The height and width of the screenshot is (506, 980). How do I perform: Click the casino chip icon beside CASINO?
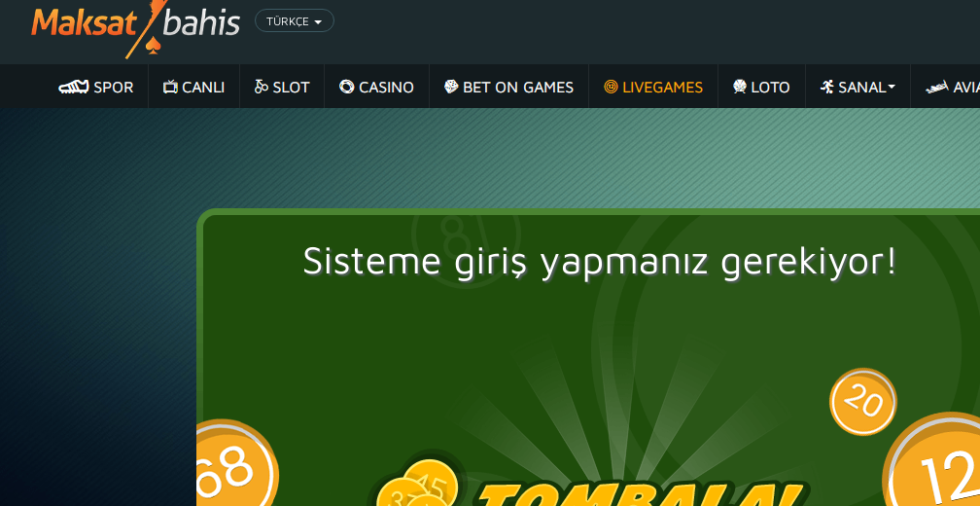[x=347, y=87]
